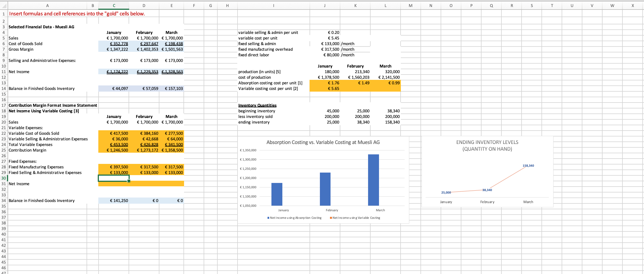
Task: Select cell showing € 80,000
Action: (325, 55)
